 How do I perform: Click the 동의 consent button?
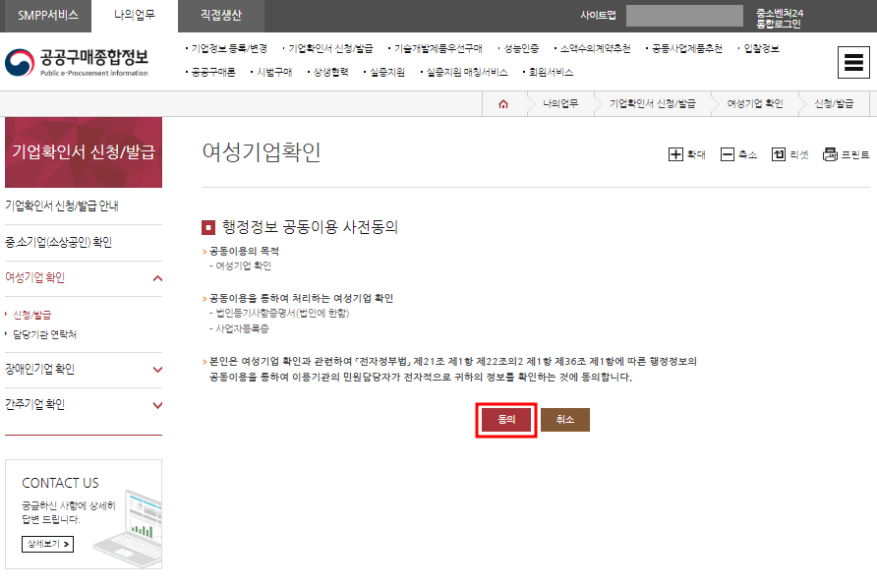point(505,420)
